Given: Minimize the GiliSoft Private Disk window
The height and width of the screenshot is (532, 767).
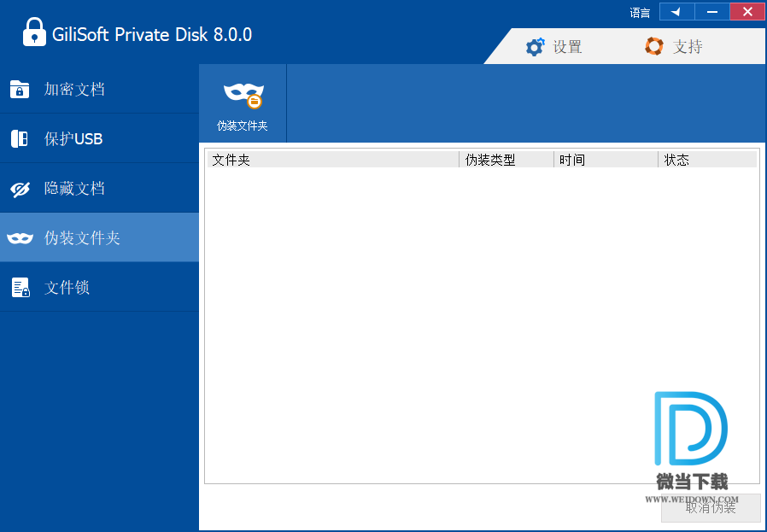Looking at the screenshot, I should (712, 12).
